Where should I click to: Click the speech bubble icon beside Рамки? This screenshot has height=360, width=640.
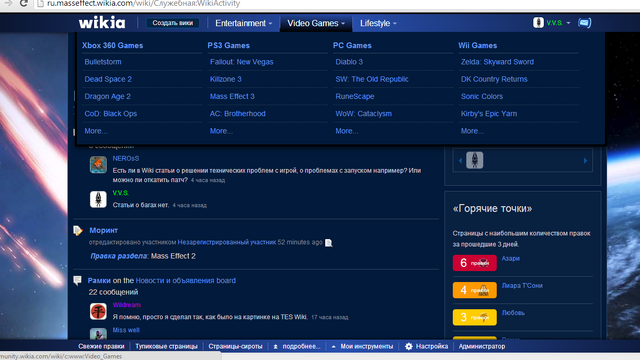(77, 280)
